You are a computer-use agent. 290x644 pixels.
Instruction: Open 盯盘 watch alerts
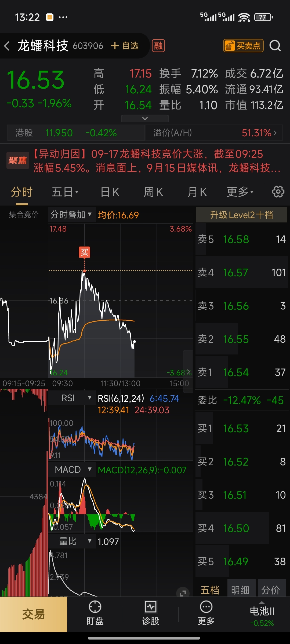(x=95, y=614)
